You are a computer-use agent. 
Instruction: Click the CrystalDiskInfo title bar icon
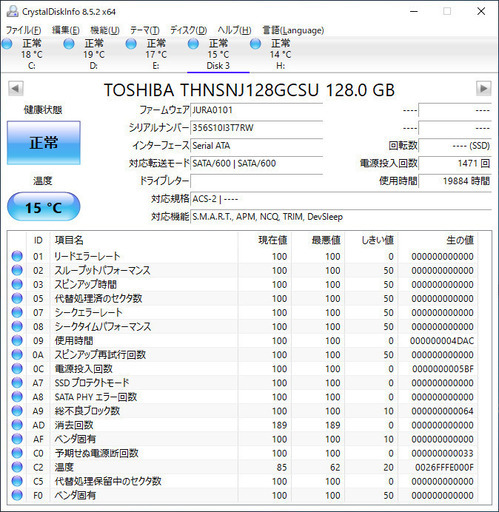pyautogui.click(x=13, y=11)
